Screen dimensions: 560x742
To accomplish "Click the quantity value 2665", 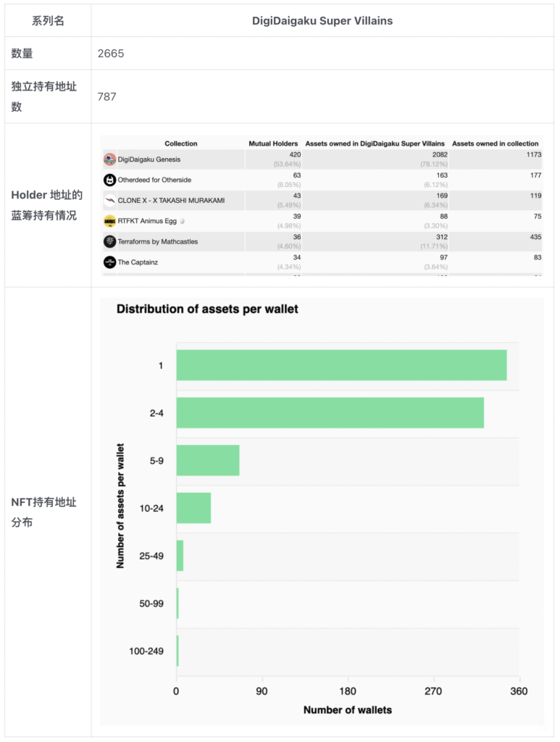I will click(111, 54).
